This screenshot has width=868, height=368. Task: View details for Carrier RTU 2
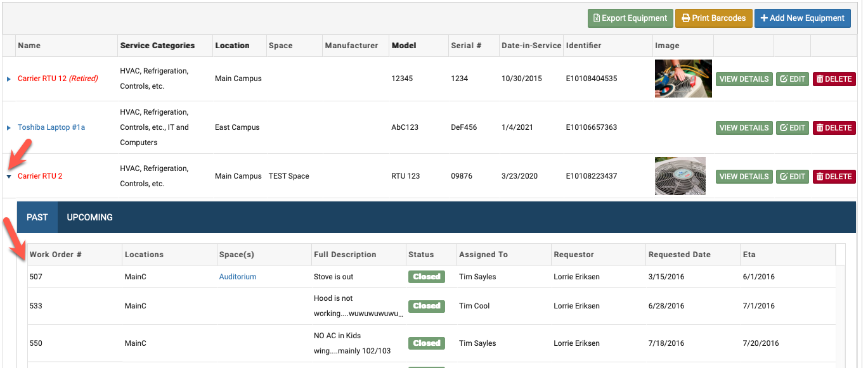[744, 177]
